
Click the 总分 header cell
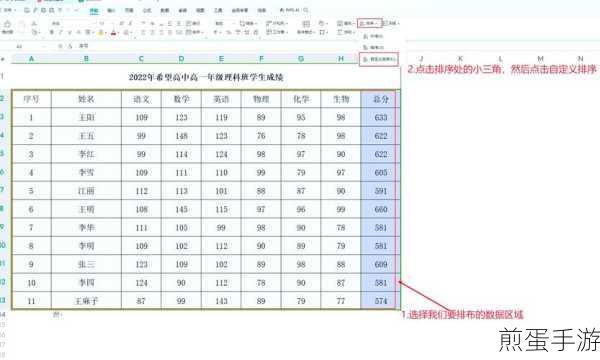380,99
